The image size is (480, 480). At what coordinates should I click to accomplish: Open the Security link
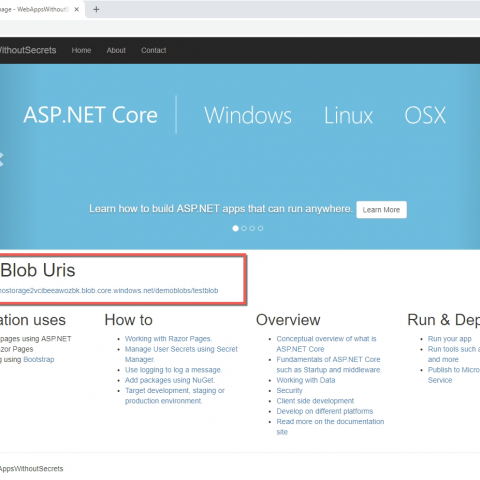pos(289,390)
